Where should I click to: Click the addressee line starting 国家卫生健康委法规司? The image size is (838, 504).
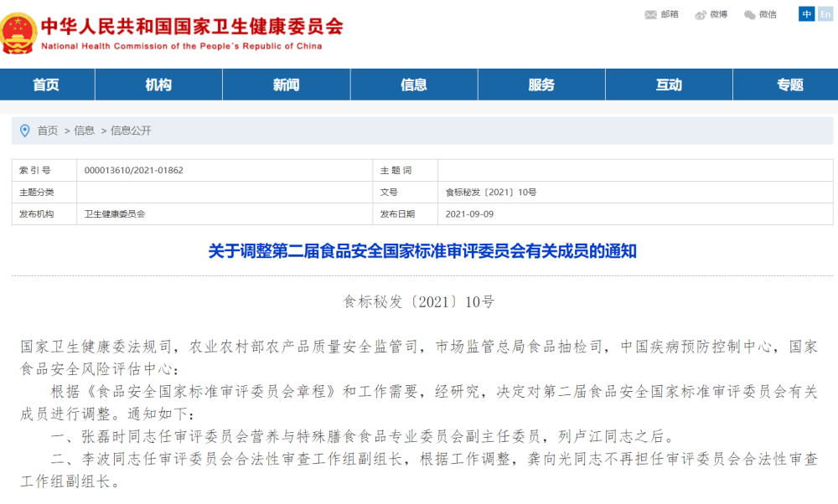point(419,357)
